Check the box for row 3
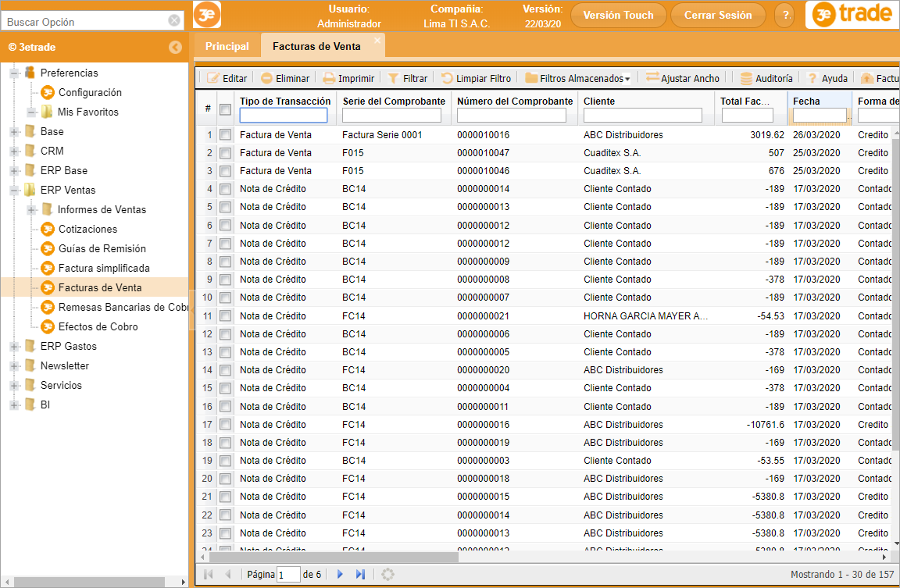Viewport: 900px width, 588px height. click(x=225, y=171)
